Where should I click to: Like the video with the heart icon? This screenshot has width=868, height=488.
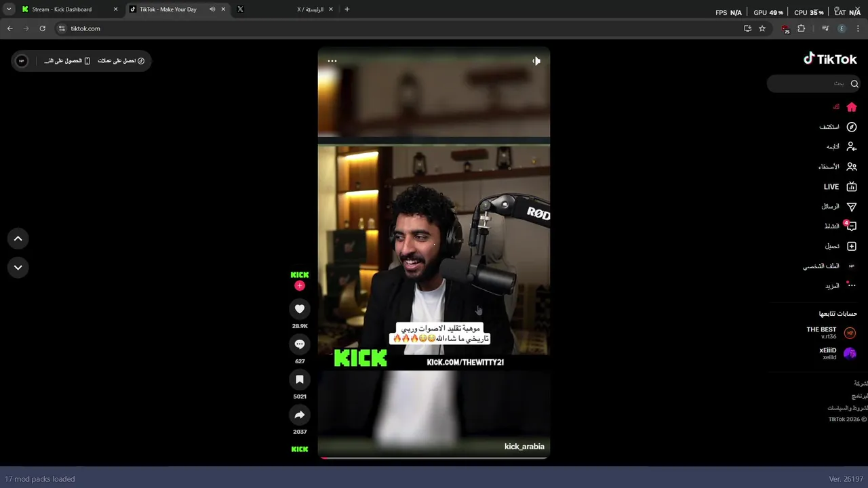(300, 309)
